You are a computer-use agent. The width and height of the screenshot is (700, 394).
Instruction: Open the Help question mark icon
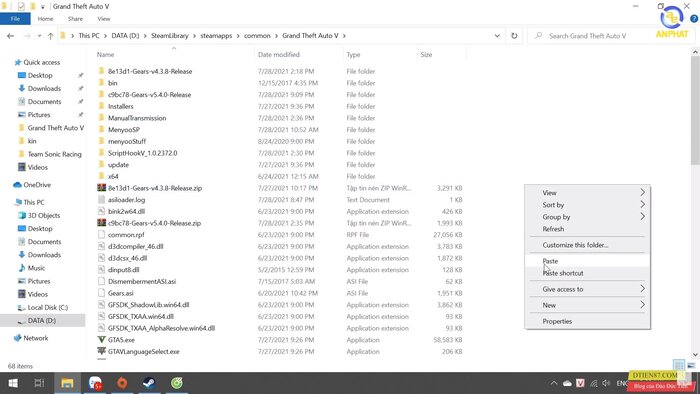pyautogui.click(x=694, y=19)
